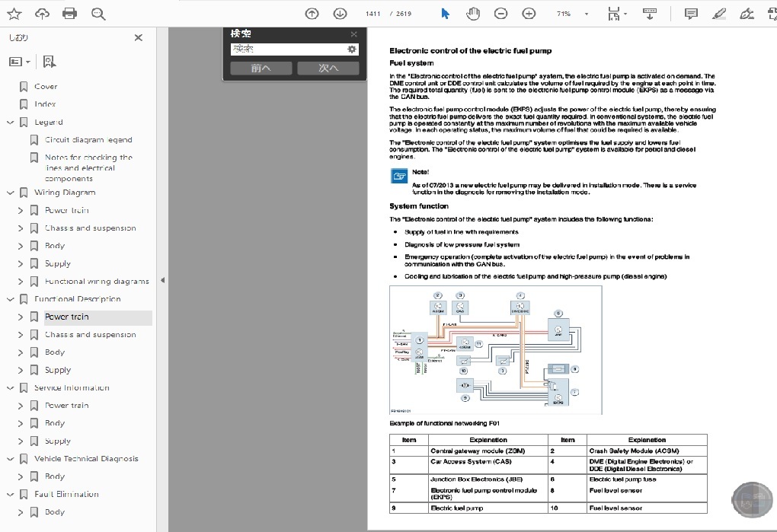The width and height of the screenshot is (777, 532).
Task: Open Notes for checking the lines bookmark
Action: pyautogui.click(x=88, y=167)
